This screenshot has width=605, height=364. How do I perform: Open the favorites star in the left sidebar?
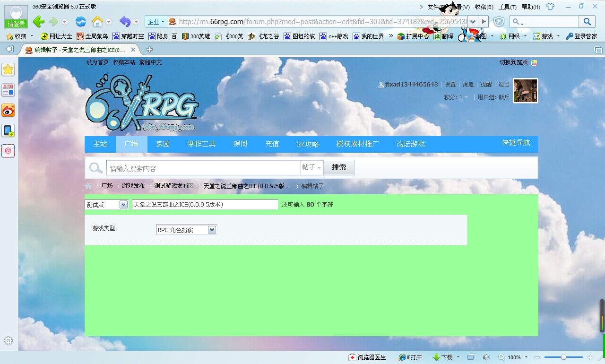coord(8,70)
